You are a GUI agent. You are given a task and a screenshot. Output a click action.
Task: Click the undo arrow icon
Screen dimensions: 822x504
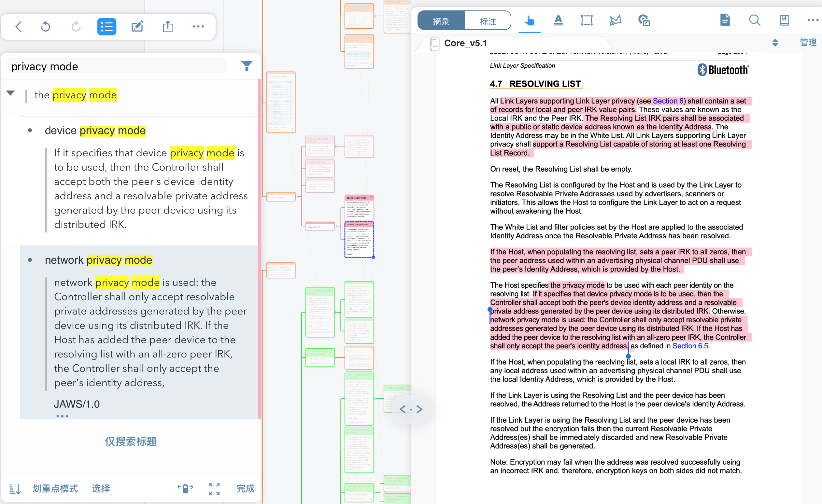tap(46, 26)
